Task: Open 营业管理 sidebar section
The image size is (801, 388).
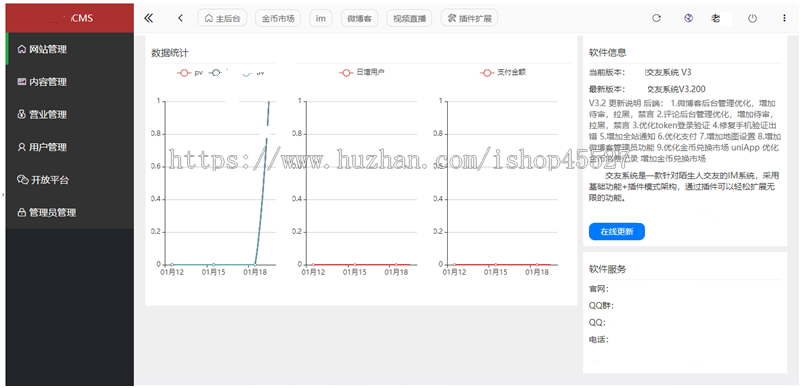Action: click(70, 114)
